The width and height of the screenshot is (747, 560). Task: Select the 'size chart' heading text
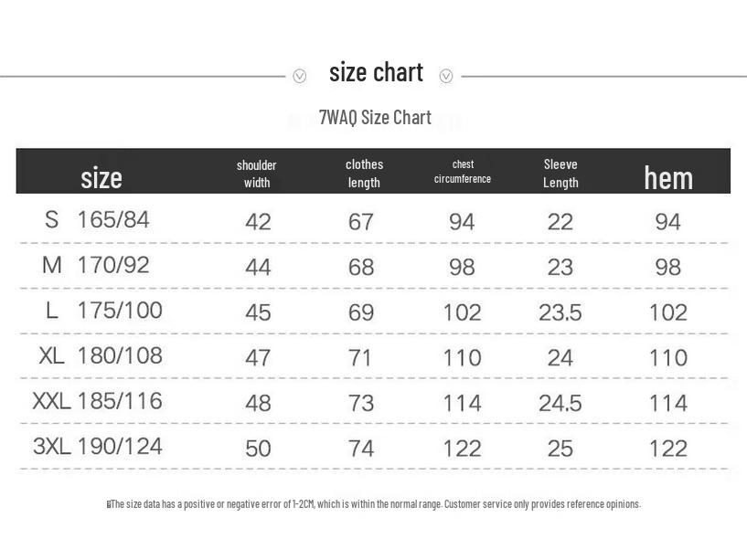376,73
